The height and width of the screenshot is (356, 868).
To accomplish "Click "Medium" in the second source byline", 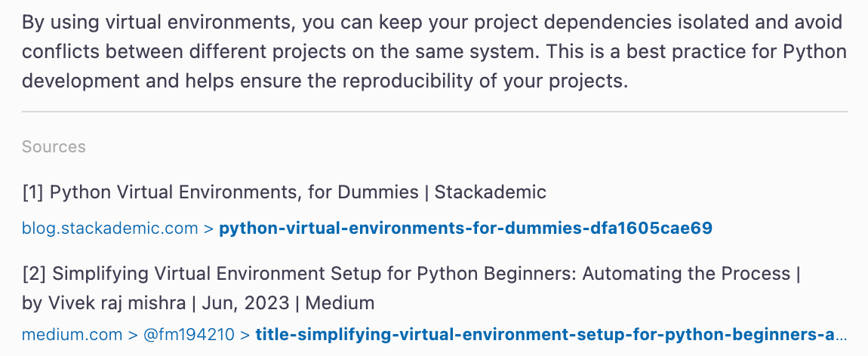I will 340,303.
